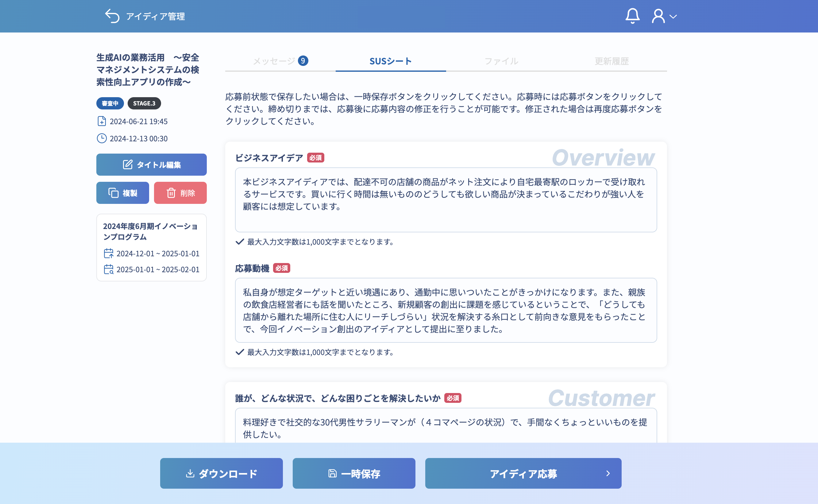818x504 pixels.
Task: Click the updated-time clock icon
Action: pos(102,138)
